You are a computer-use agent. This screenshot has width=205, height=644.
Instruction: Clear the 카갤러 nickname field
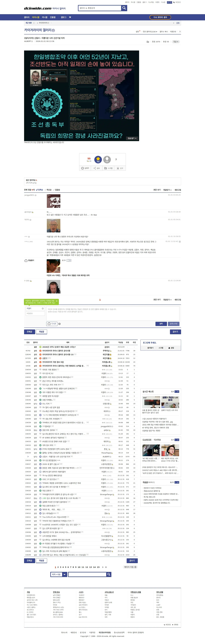tap(43, 309)
